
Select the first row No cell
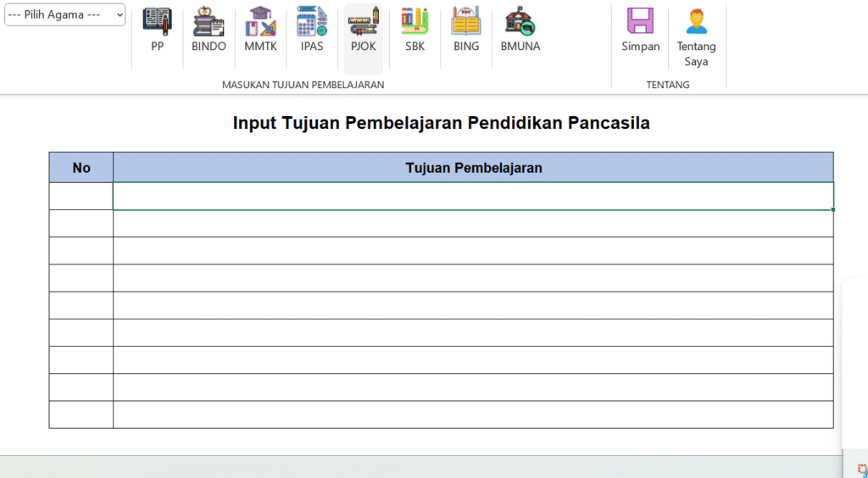(81, 196)
